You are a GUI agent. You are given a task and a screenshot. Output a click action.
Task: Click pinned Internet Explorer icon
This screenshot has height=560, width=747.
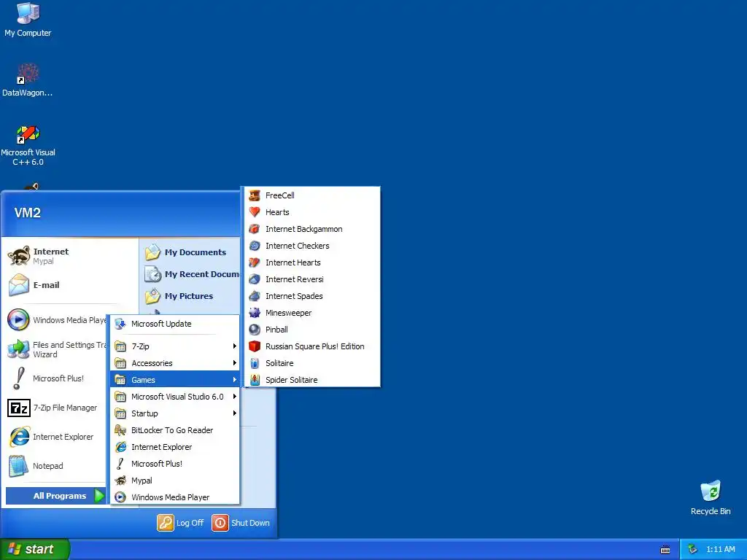pyautogui.click(x=19, y=437)
